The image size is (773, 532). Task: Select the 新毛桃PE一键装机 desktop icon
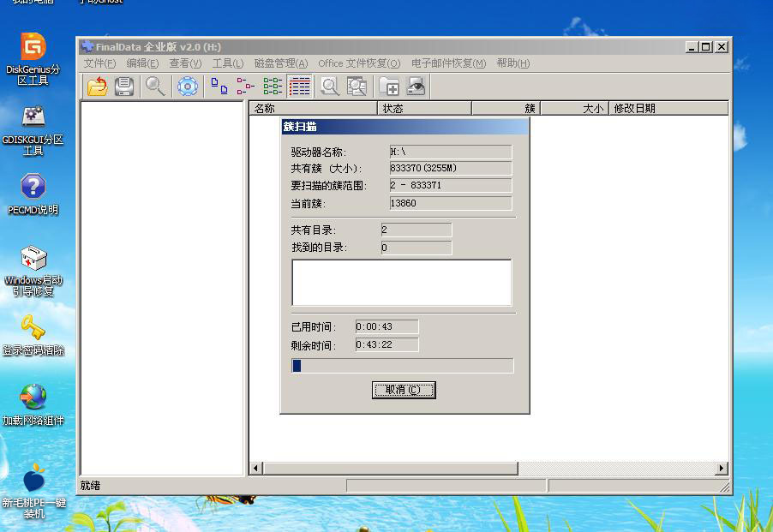coord(34,491)
